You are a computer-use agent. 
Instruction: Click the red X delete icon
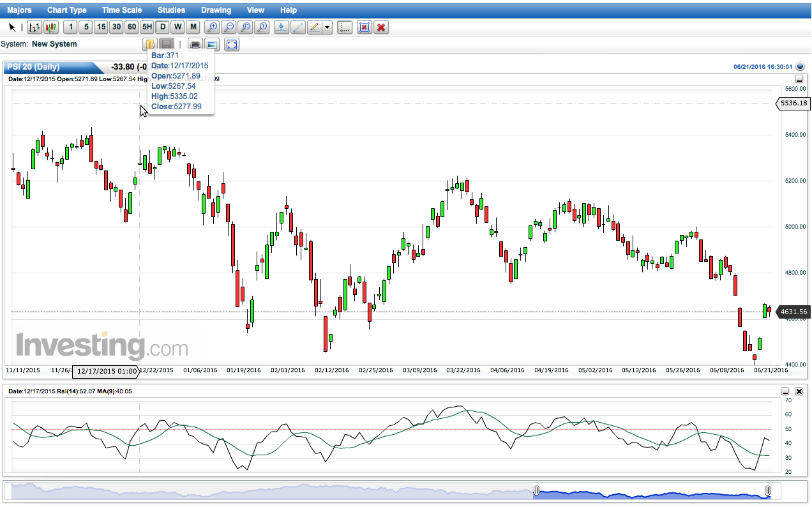click(382, 27)
